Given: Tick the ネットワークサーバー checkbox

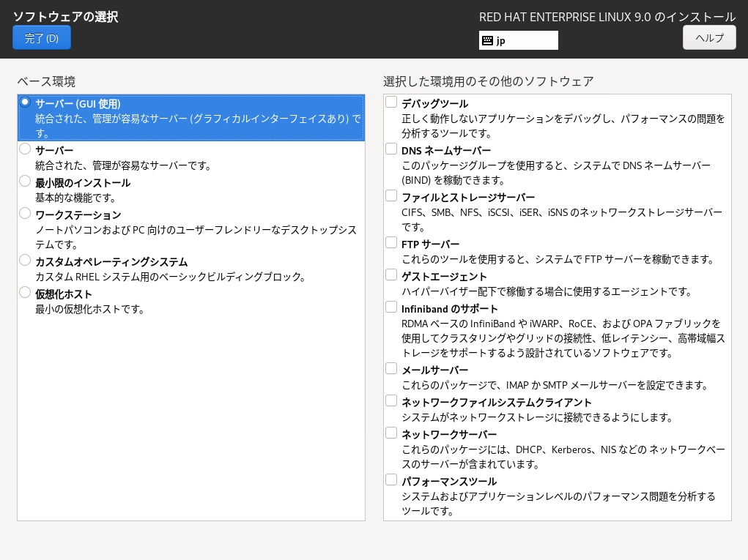Looking at the screenshot, I should pos(391,433).
